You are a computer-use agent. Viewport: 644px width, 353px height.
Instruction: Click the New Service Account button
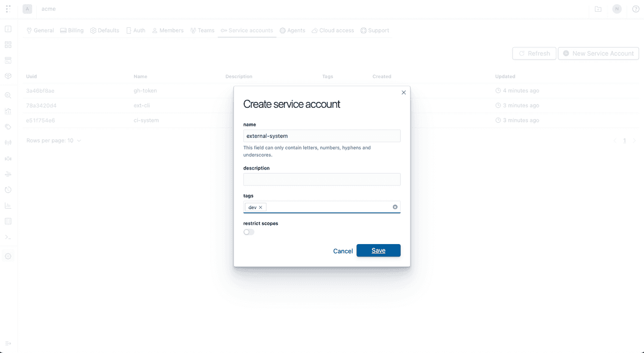pyautogui.click(x=599, y=54)
